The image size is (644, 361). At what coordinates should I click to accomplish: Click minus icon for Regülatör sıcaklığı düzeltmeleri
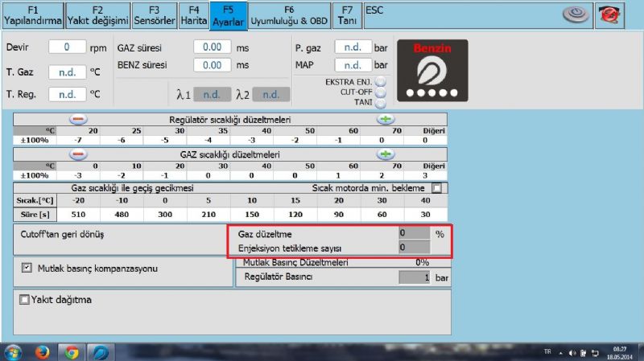tap(78, 119)
